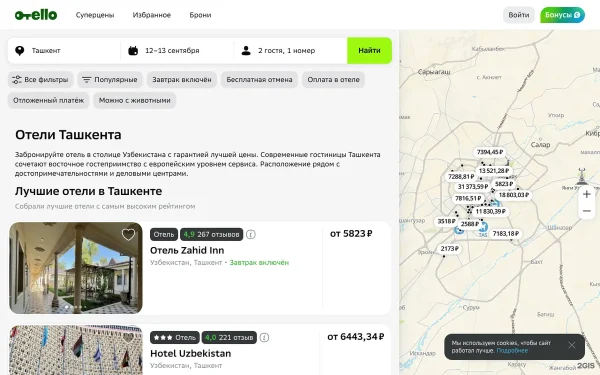Open rating info icon for Hotel Uzbekistan
This screenshot has height=375, width=600.
[264, 338]
